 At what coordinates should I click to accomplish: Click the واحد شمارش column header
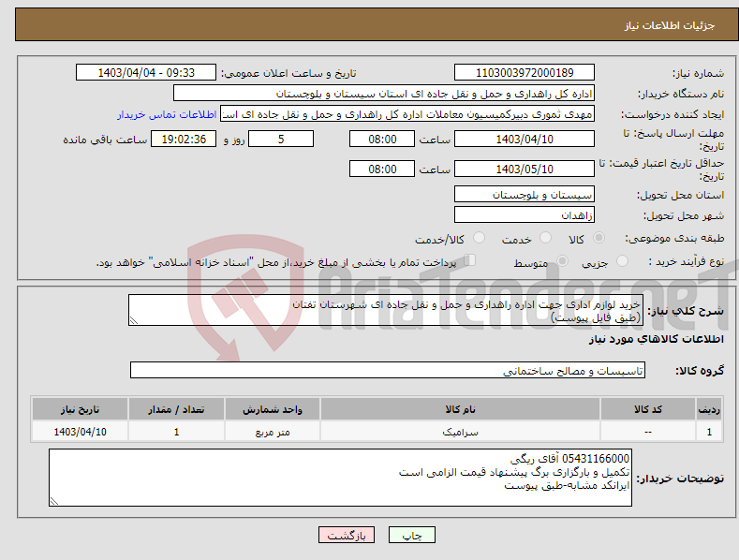coord(273,409)
